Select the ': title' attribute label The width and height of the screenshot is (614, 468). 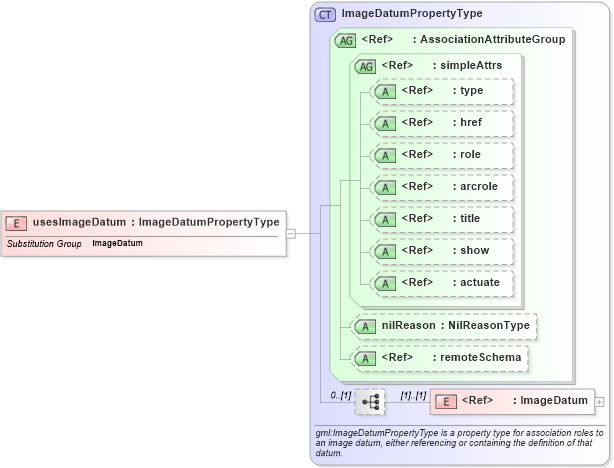tap(466, 218)
